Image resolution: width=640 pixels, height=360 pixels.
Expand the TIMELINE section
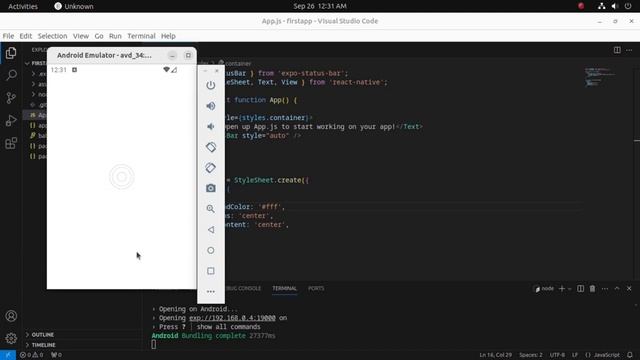coord(43,345)
